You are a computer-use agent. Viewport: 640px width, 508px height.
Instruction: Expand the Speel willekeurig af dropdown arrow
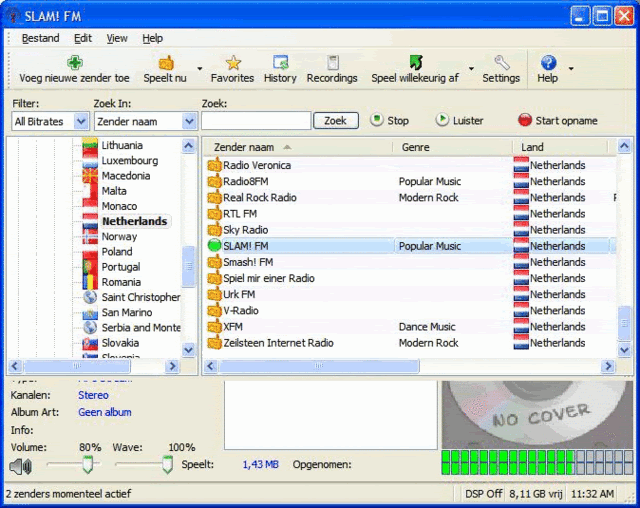471,68
